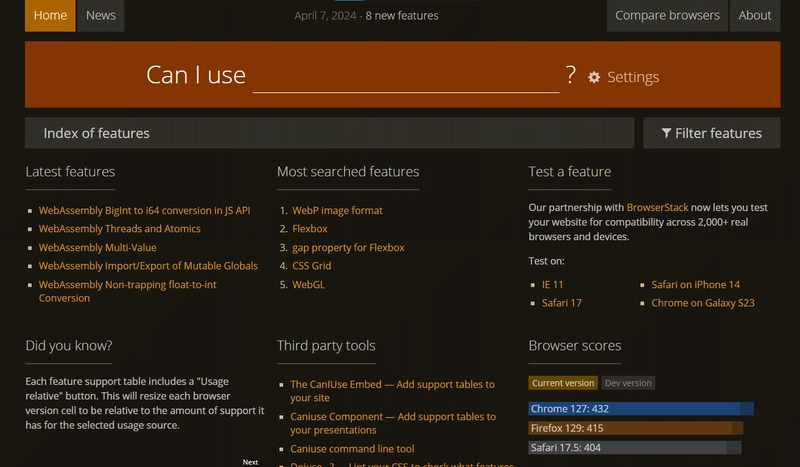The height and width of the screenshot is (467, 800).
Task: Click the 'Latest features' heading
Action: tap(70, 172)
